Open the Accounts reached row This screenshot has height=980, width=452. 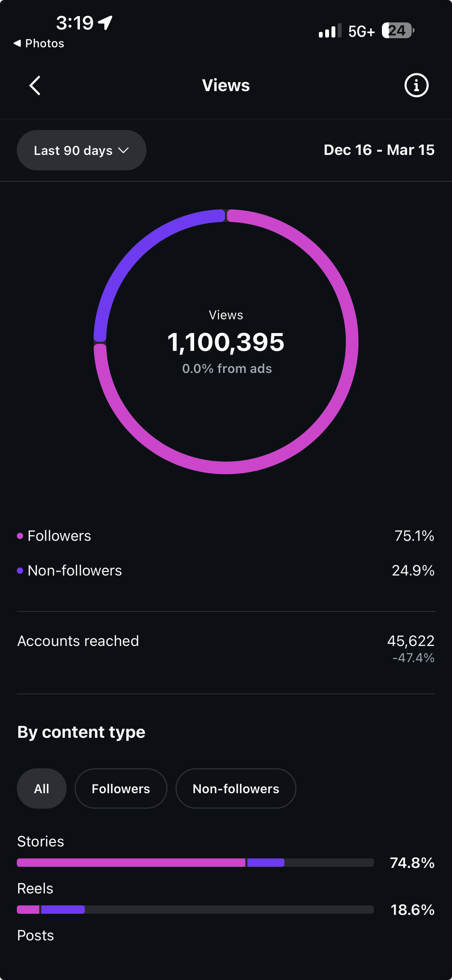click(226, 648)
